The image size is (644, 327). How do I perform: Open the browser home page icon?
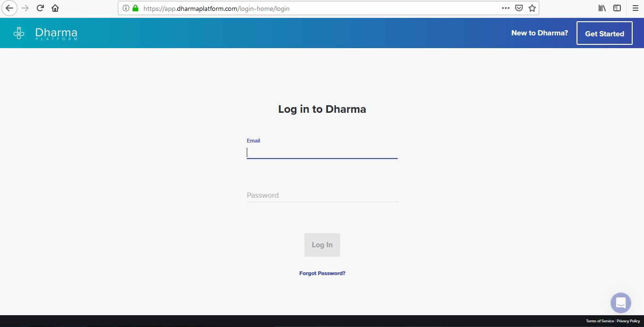55,8
